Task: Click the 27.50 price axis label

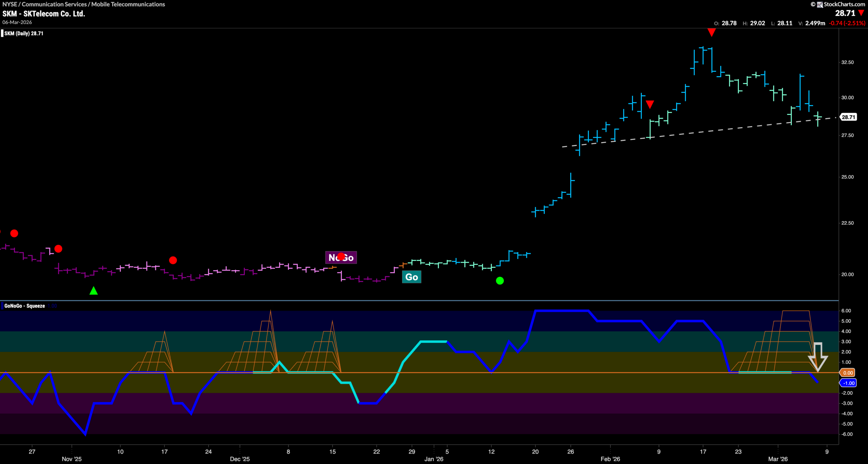Action: pyautogui.click(x=847, y=135)
